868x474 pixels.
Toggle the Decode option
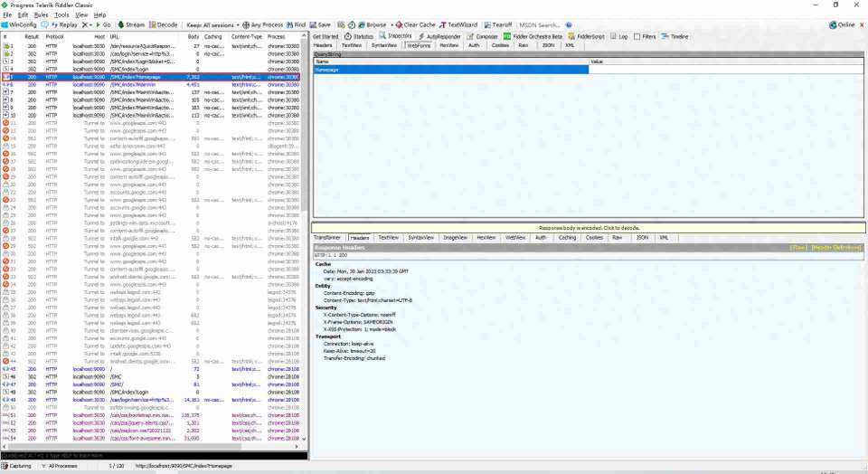point(164,25)
